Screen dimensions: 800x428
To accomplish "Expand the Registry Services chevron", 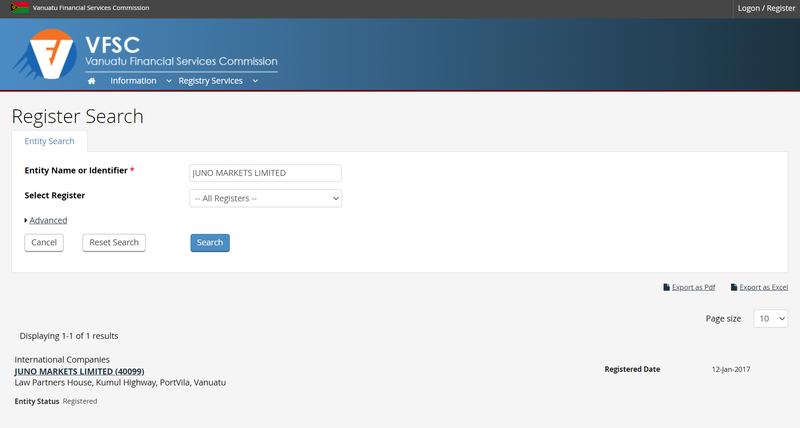I will coord(255,81).
